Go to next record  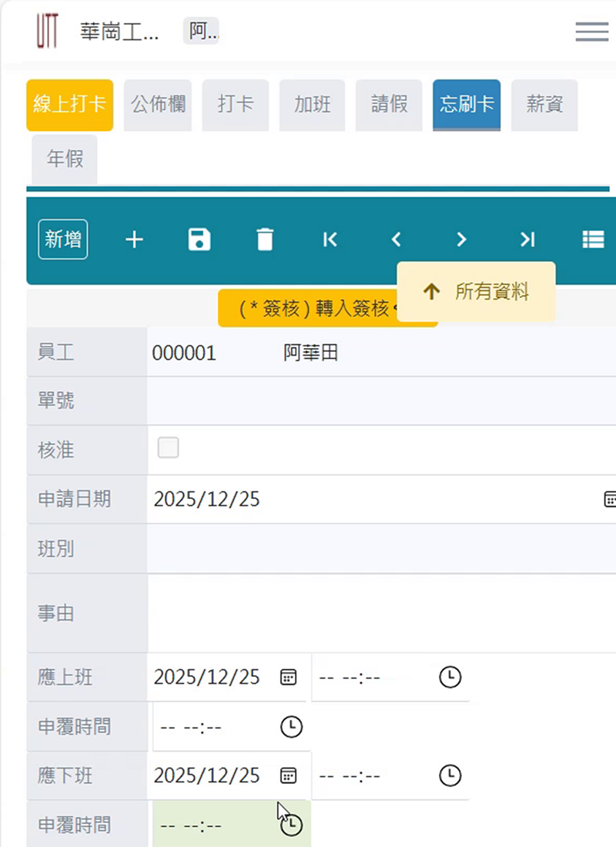[x=461, y=239]
